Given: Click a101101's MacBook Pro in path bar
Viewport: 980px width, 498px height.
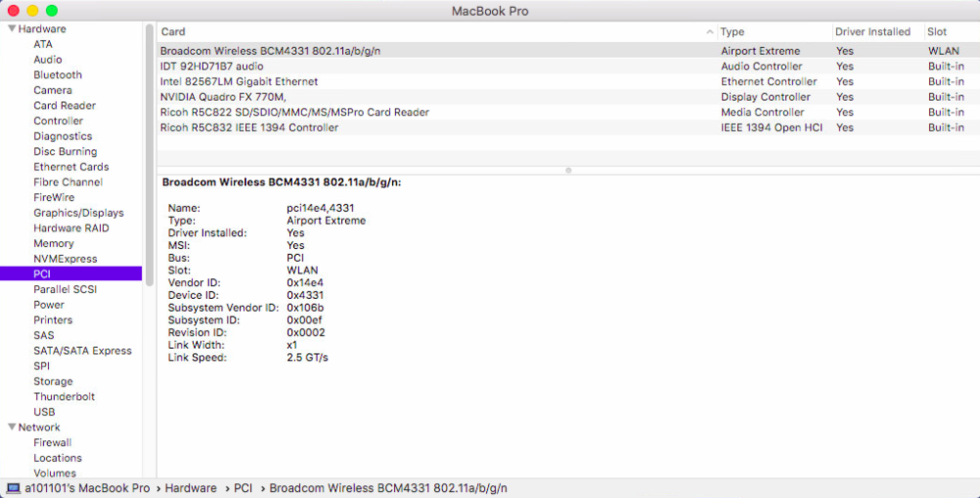Looking at the screenshot, I should pyautogui.click(x=87, y=488).
